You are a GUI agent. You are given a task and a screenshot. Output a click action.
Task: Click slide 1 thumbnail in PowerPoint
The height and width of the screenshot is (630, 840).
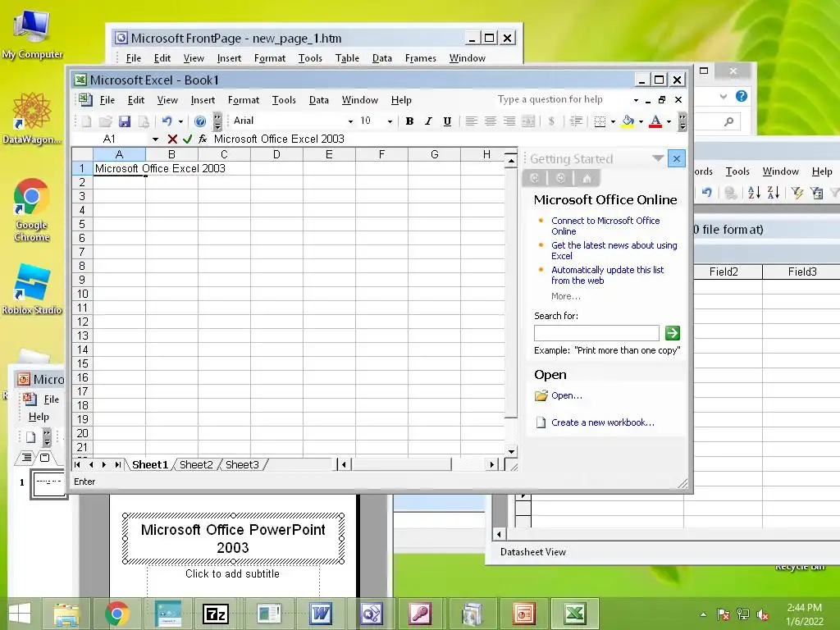click(48, 484)
